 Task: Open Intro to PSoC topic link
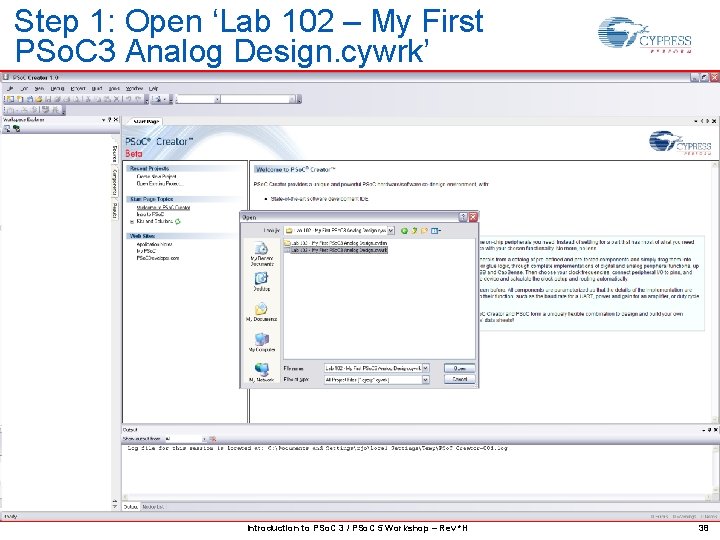click(x=150, y=214)
